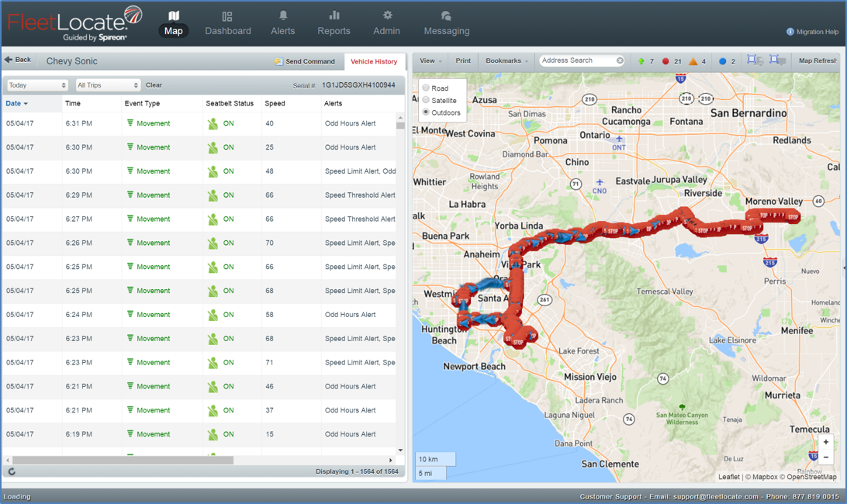Select the Road map style
Screen dimensions: 847x504
click(426, 88)
